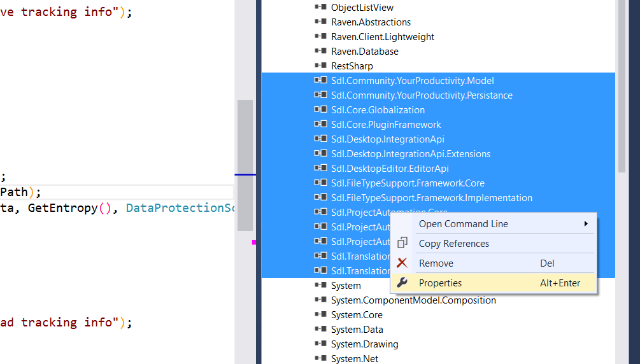Click reference icon next to Sdl.DesktopEditor.EditorApi

coord(320,169)
